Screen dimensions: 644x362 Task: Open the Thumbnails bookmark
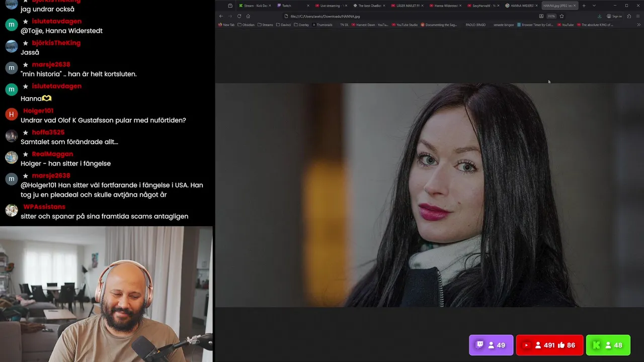[322, 25]
